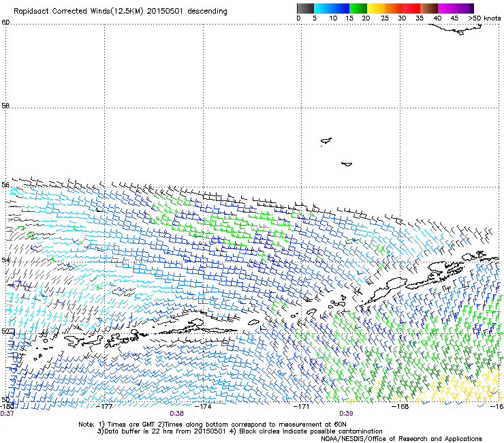Click the purple "D:38" swath time label
The height and width of the screenshot is (443, 504).
click(177, 414)
